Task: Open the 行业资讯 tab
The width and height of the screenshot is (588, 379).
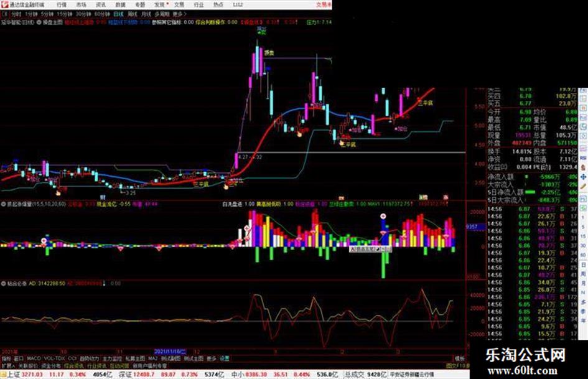Action: pyautogui.click(x=96, y=365)
